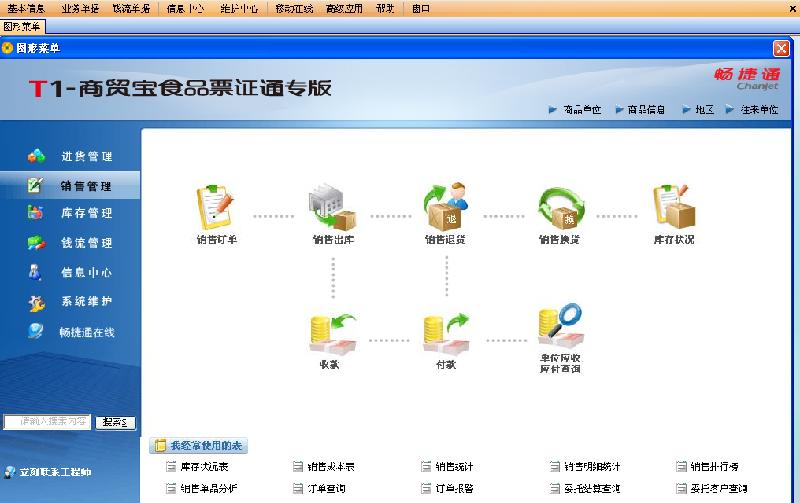800x503 pixels.
Task: Switch to the 图形菜单 tab
Action: tap(22, 27)
